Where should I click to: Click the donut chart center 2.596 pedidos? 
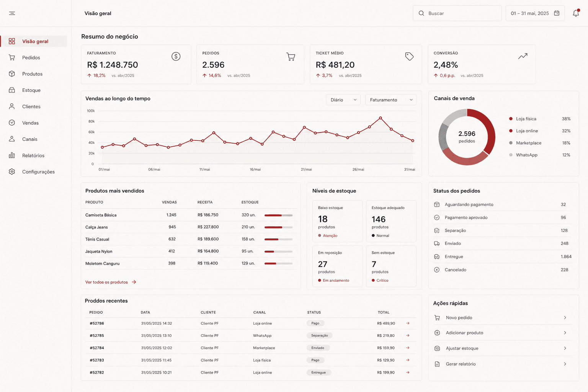[x=467, y=137]
